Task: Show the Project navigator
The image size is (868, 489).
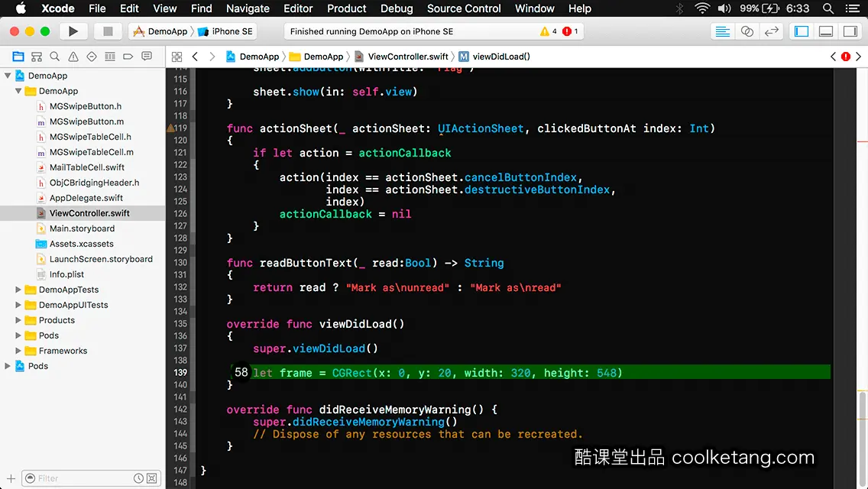Action: [x=18, y=57]
